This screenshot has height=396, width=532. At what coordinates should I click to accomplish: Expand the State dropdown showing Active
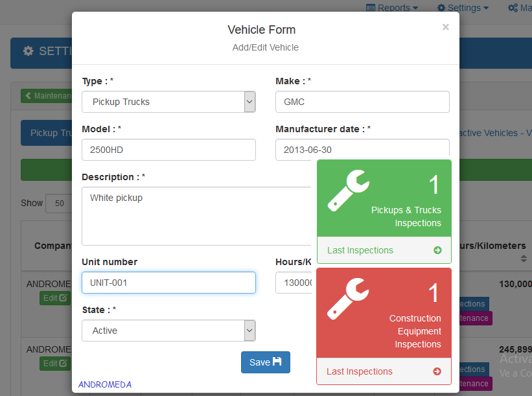pos(168,331)
